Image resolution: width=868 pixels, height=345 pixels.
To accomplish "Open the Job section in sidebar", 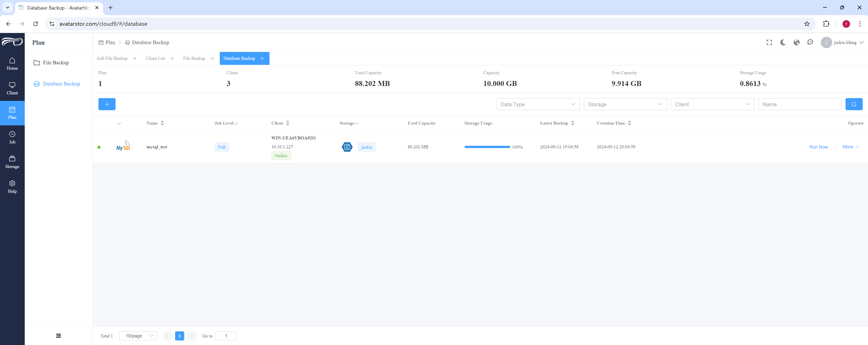I will coord(12,137).
